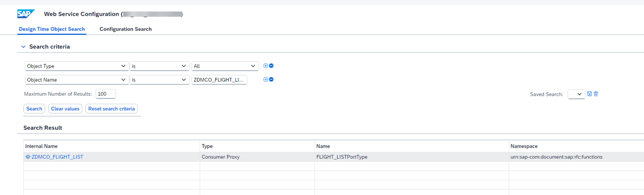The width and height of the screenshot is (644, 195).
Task: Select the urn:sap-com:document:sap:rfc:functions cell
Action: click(576, 157)
